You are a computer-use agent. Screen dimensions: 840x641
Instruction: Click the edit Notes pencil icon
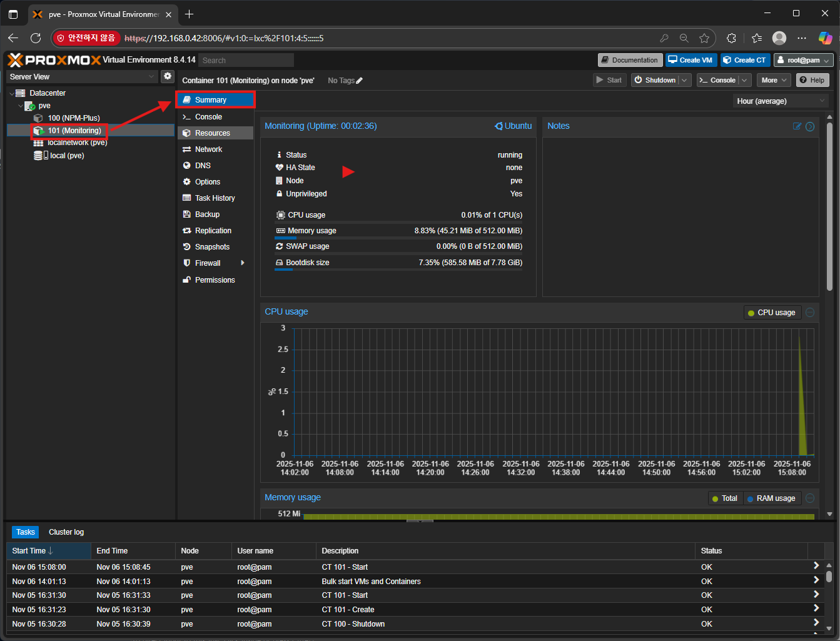coord(797,126)
